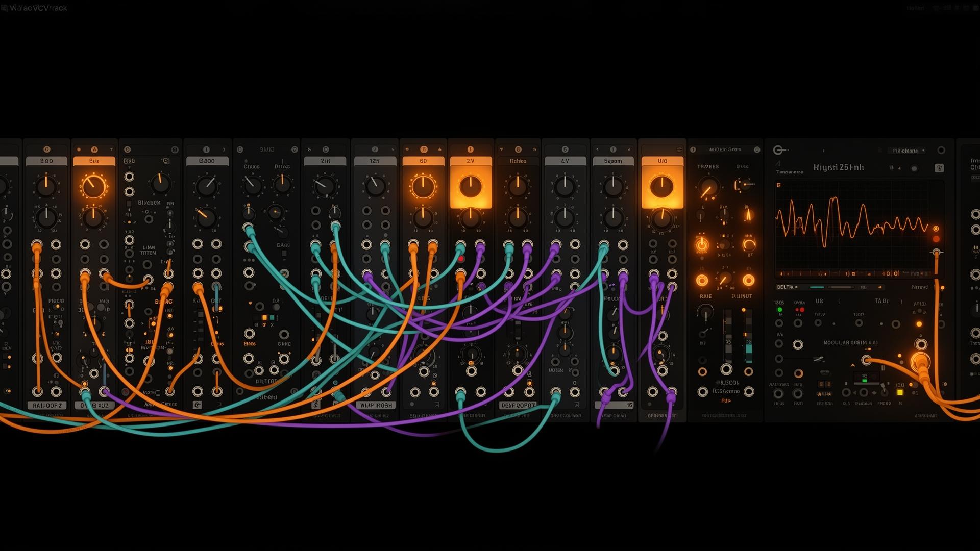
Task: Click the WKP IR8SH bottom label
Action: pyautogui.click(x=377, y=405)
